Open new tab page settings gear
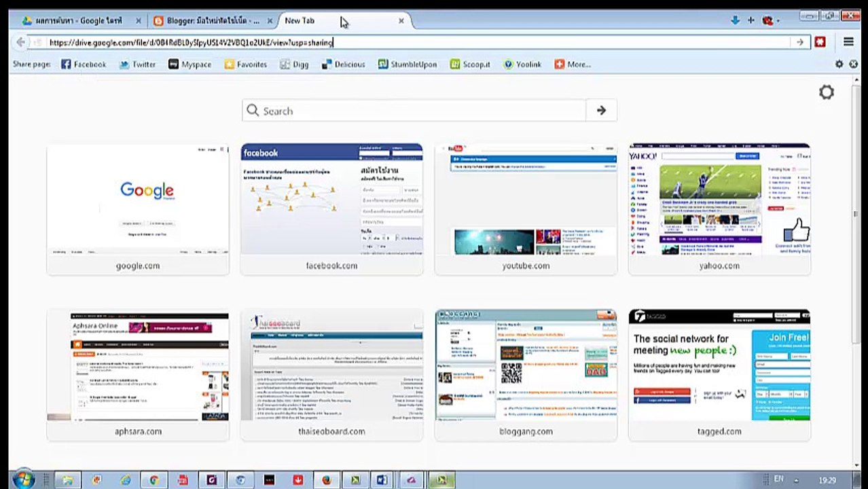 (826, 92)
